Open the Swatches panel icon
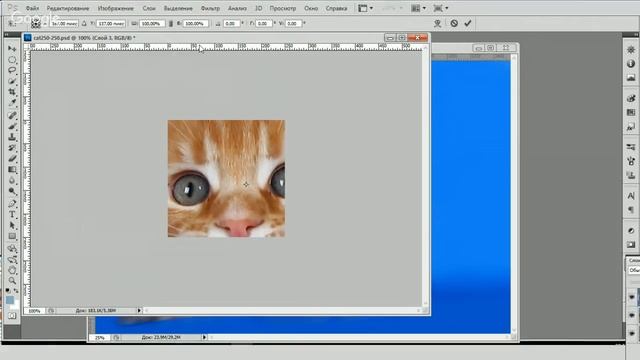640x360 pixels. click(631, 112)
